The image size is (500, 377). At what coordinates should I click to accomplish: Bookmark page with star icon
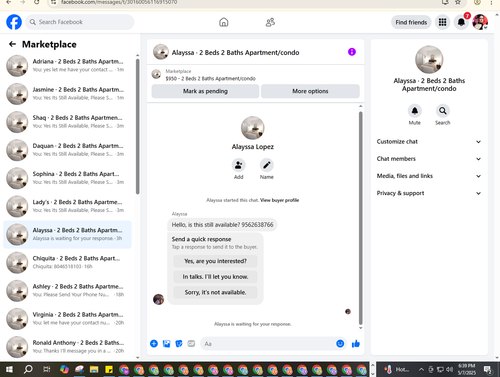(458, 2)
